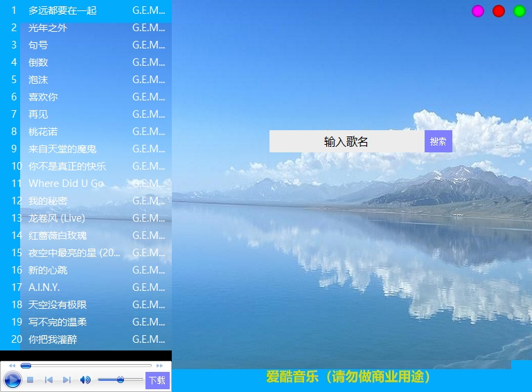Viewport: 532px width, 392px height.
Task: Select song 红蔷薇白玫瑰
Action: tap(57, 235)
